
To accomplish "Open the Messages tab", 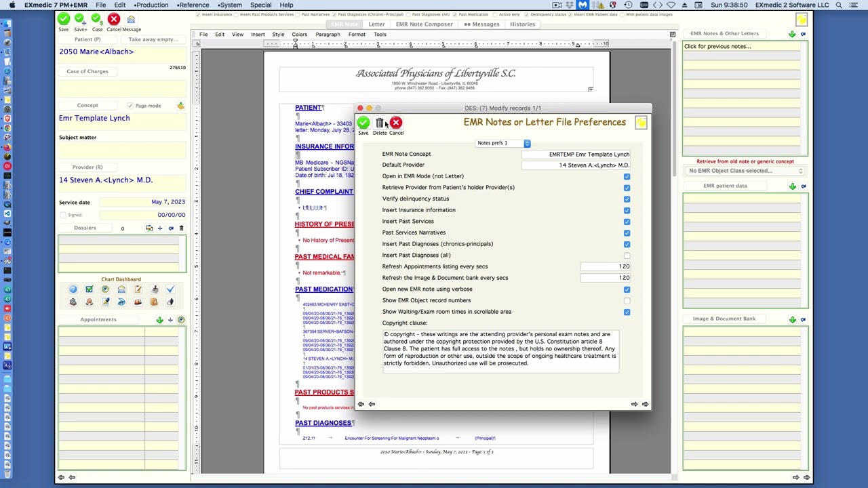I will click(482, 24).
